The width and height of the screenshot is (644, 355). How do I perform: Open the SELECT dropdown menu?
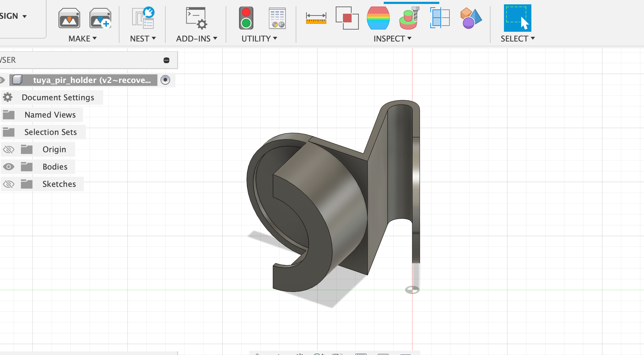click(518, 39)
